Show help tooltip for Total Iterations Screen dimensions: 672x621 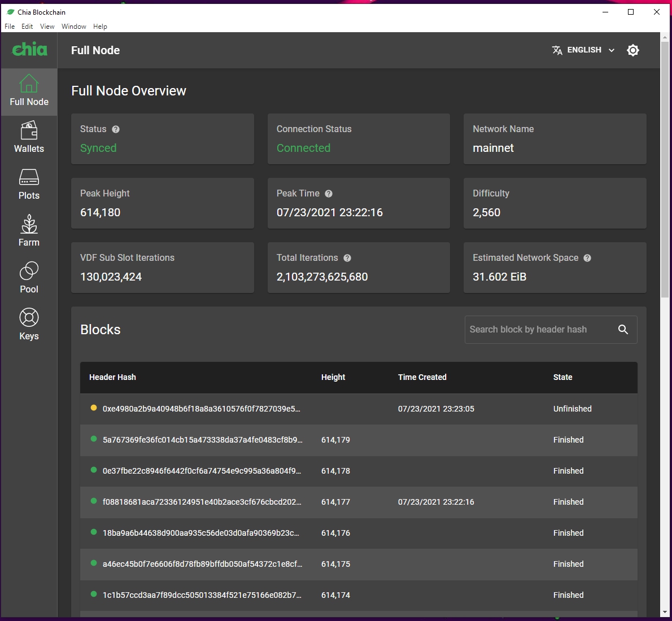(x=347, y=258)
